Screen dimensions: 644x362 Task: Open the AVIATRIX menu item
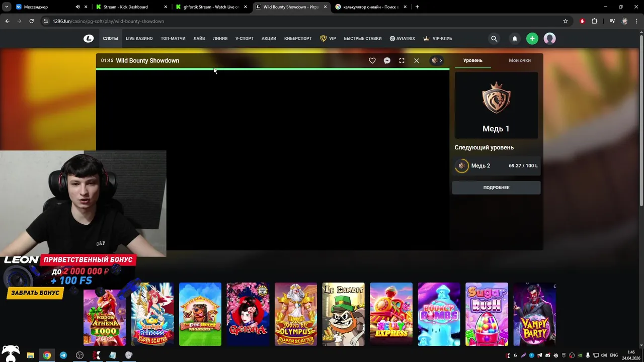click(x=402, y=39)
